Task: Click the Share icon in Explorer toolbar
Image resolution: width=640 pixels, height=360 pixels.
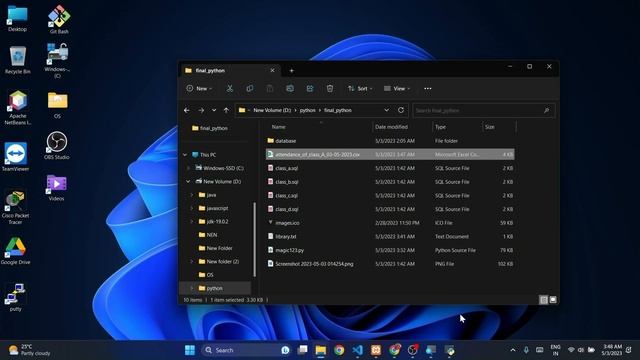Action: coord(310,89)
